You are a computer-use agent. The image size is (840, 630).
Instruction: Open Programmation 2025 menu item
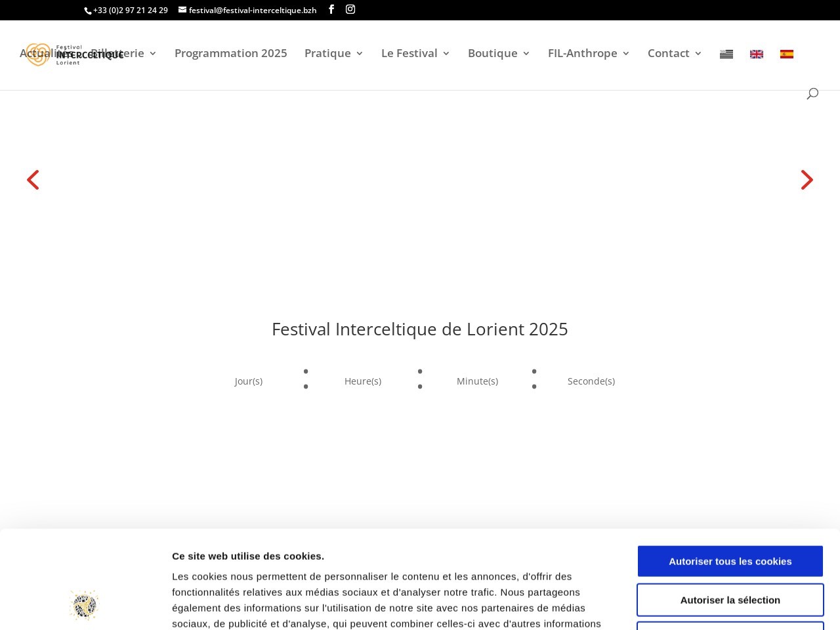[231, 53]
